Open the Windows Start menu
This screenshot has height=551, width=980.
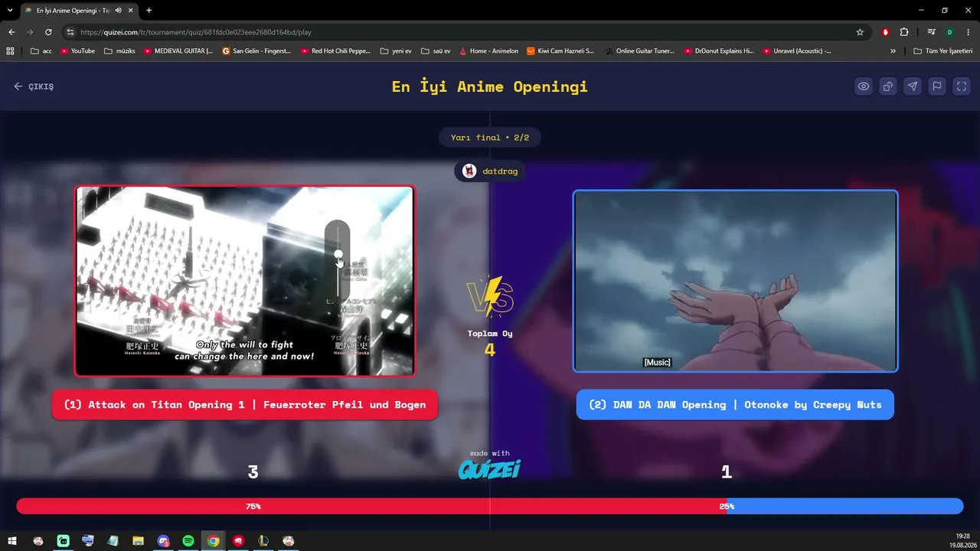12,541
